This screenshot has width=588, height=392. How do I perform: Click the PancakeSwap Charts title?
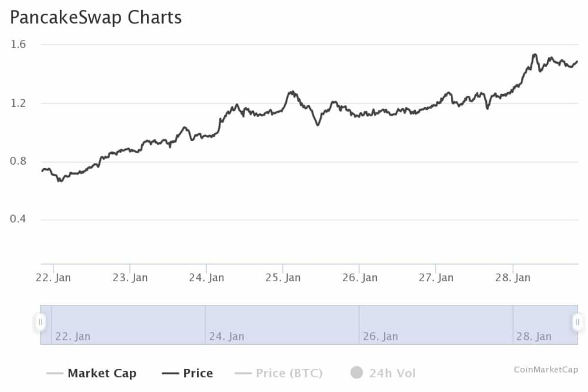tap(96, 17)
